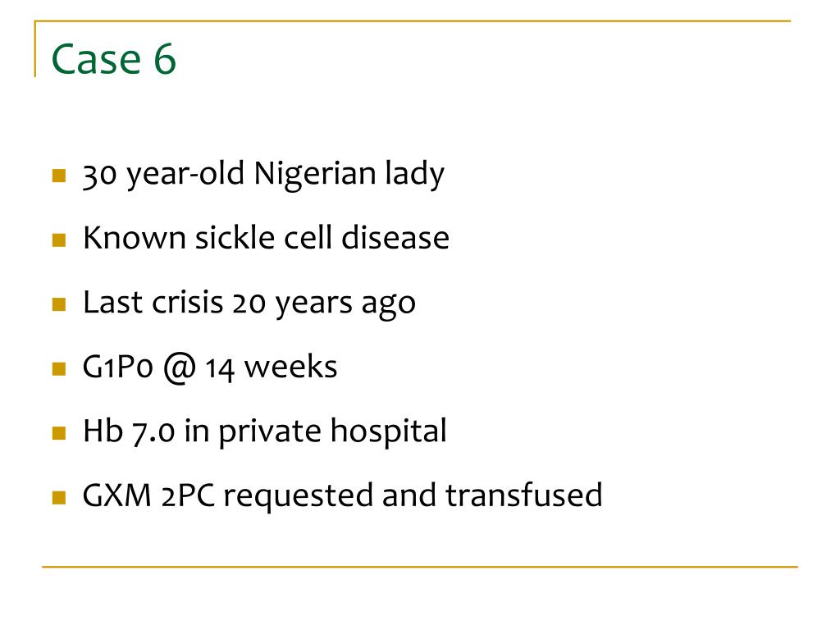Click on 'Last crisis 20 years ago' text
Screen dimensions: 840x630
point(249,304)
